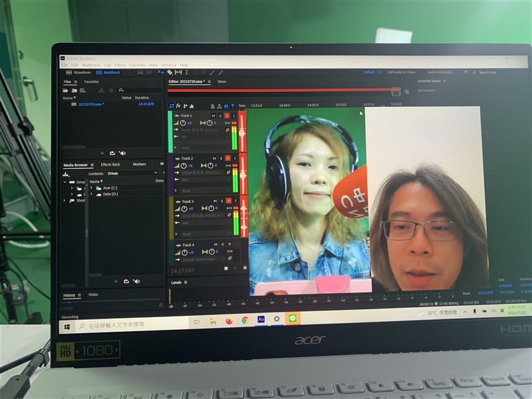Open the File menu

point(64,65)
